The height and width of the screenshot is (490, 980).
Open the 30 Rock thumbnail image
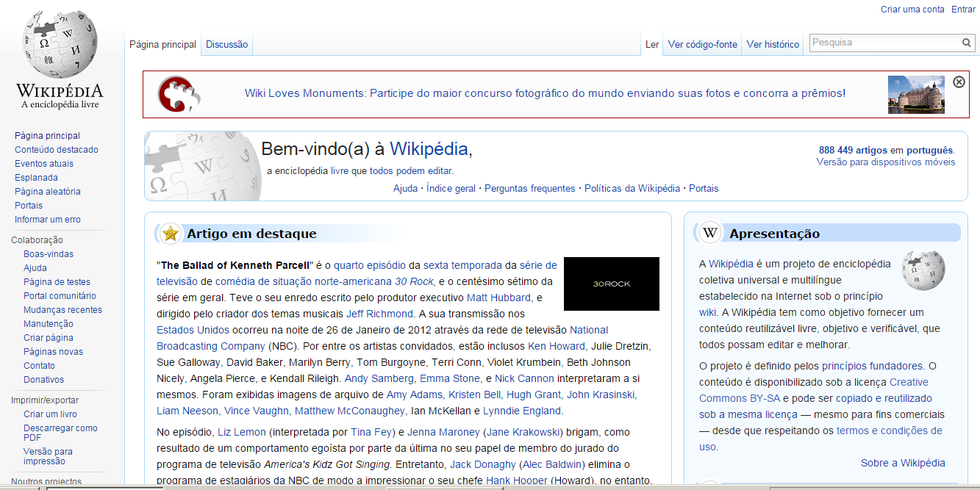tap(611, 284)
